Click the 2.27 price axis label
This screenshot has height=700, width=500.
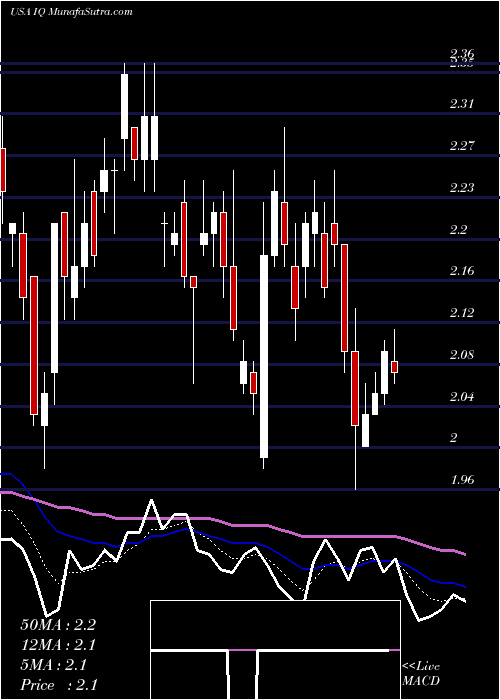tap(461, 146)
